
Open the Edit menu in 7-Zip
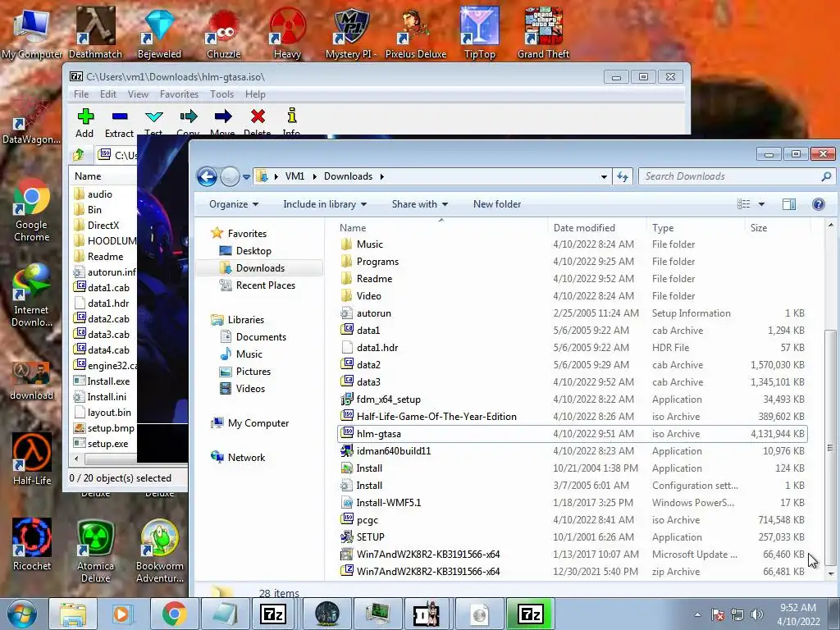click(x=108, y=94)
